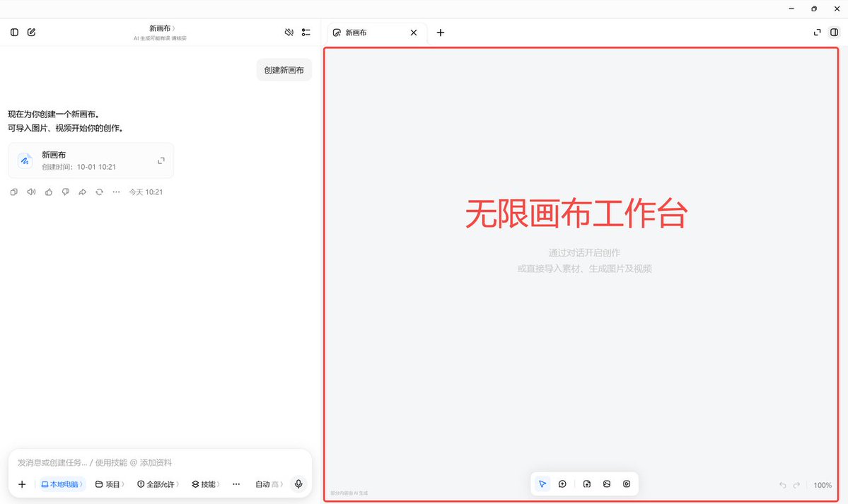This screenshot has height=504, width=848.
Task: Share the assistant reply
Action: tap(82, 192)
